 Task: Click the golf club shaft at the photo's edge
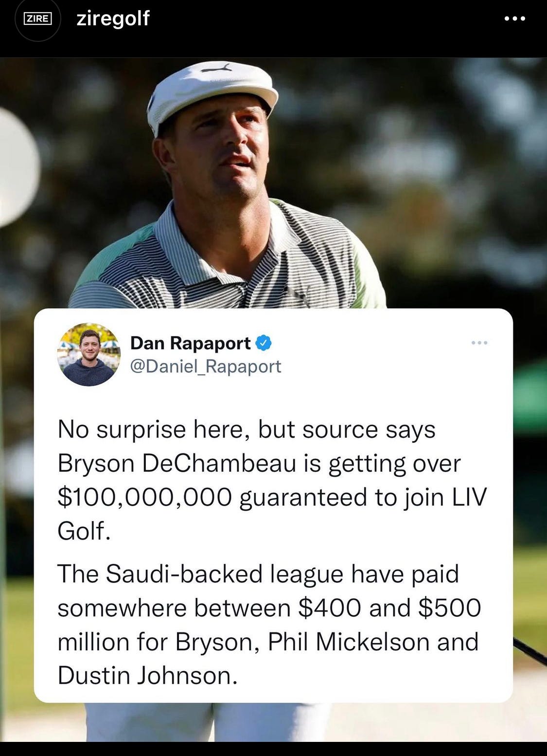point(530,651)
